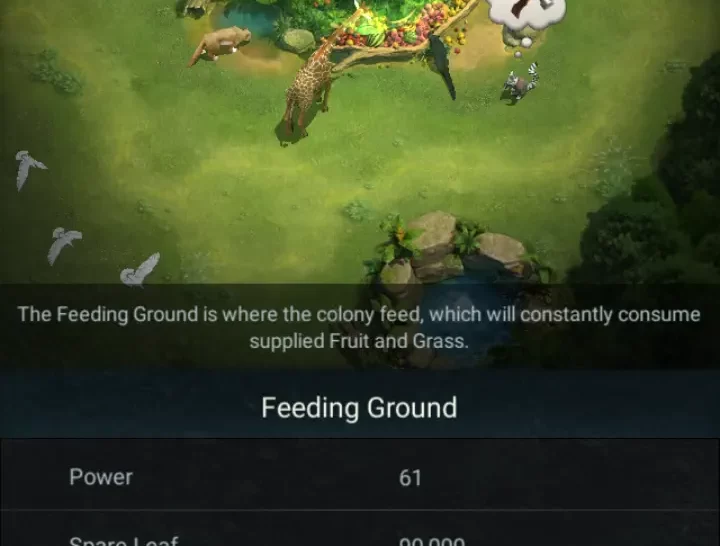Select the mossy boulder beside the giraffe's head
720x546 pixels.
pyautogui.click(x=298, y=40)
